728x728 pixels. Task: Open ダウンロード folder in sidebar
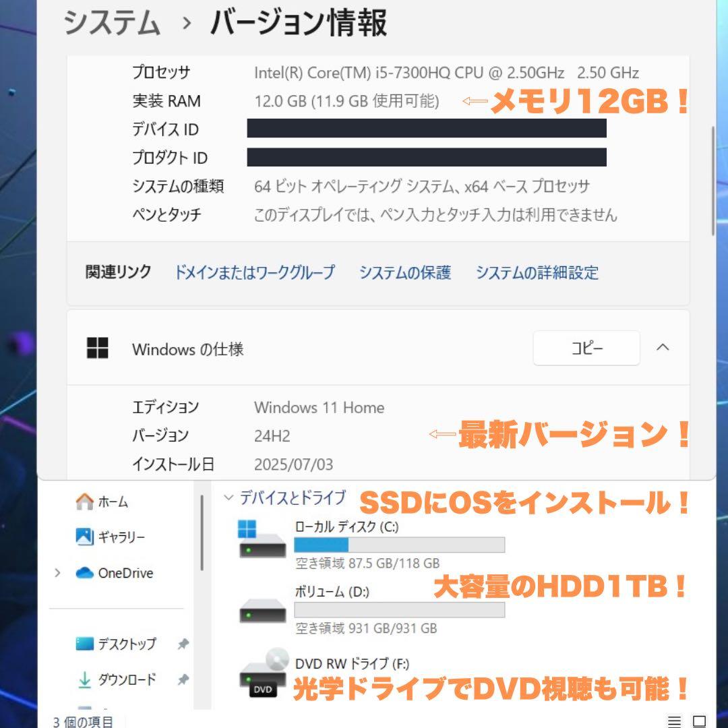click(116, 679)
